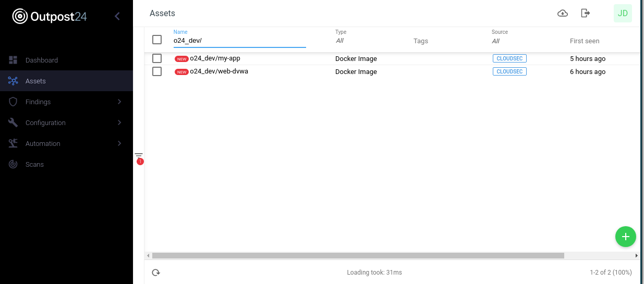
Task: Toggle the select-all checkbox in header
Action: pos(157,40)
